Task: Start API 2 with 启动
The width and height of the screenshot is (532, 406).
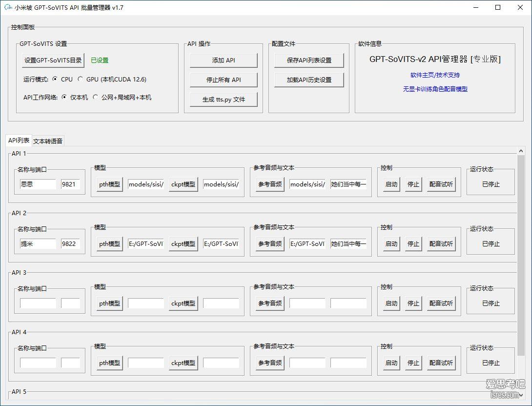Action: [x=391, y=244]
